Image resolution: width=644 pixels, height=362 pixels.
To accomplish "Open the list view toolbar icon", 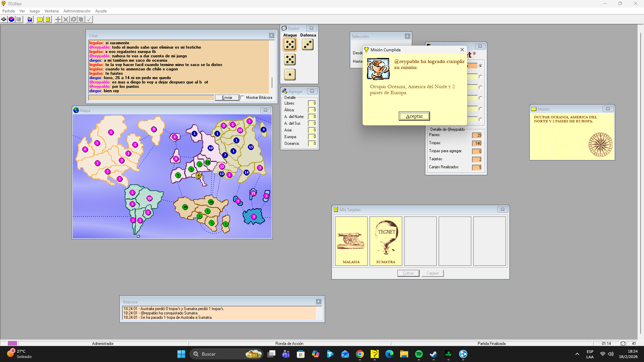I will coord(19,19).
